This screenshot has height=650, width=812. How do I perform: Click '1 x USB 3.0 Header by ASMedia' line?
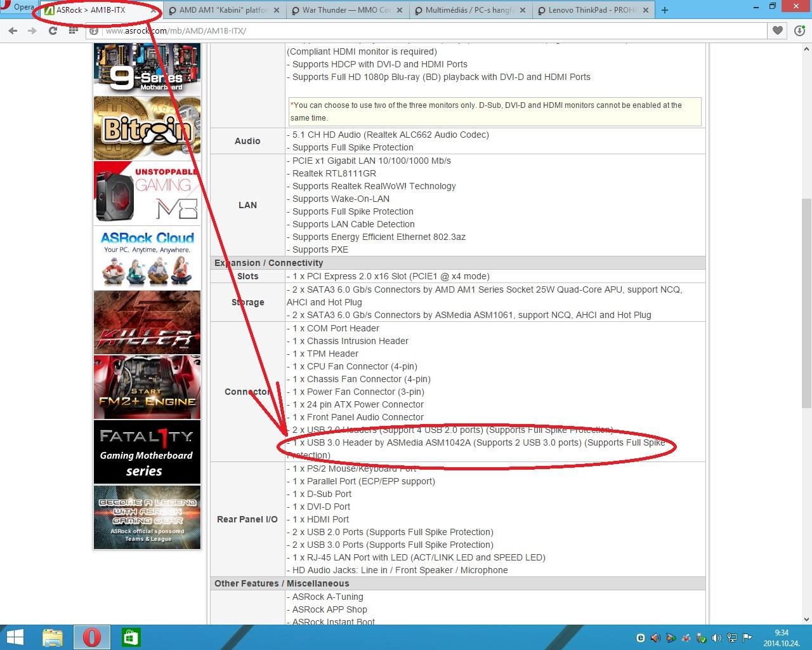[476, 449]
